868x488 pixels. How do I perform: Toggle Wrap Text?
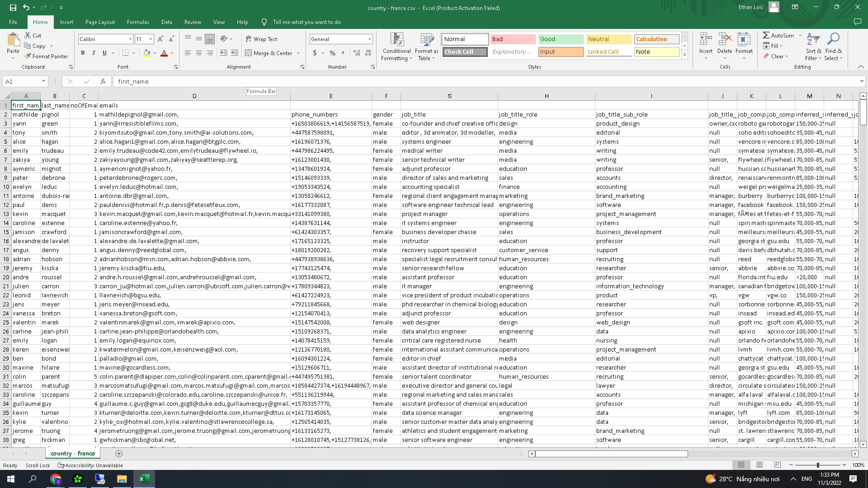pyautogui.click(x=261, y=39)
